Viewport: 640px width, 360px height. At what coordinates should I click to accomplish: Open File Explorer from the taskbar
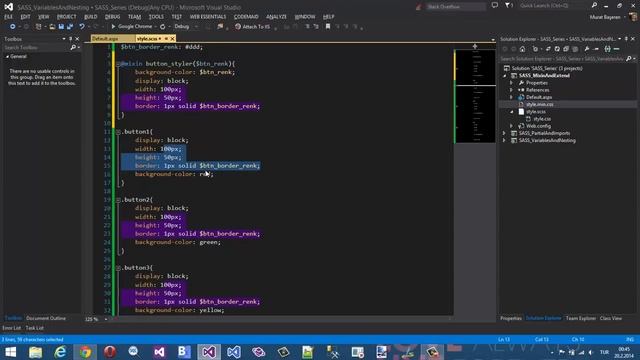[x=36, y=352]
